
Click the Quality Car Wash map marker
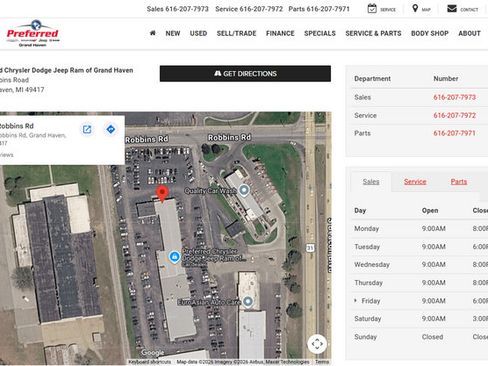click(244, 190)
